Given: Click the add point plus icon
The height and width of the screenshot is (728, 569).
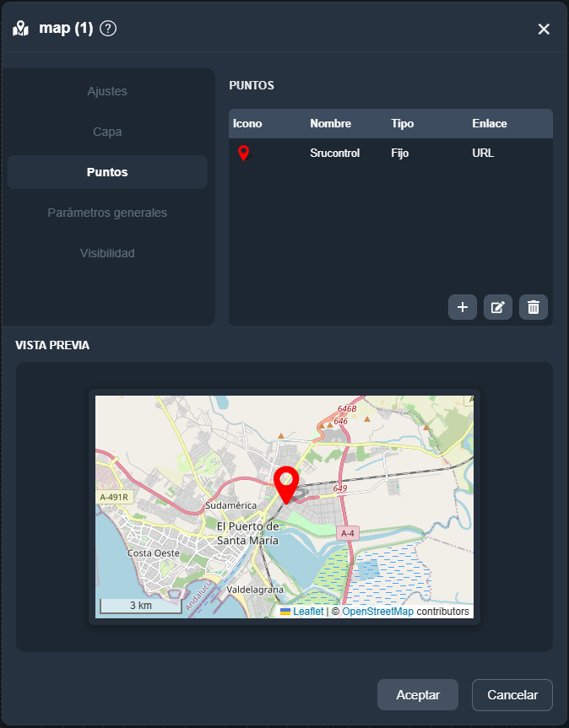Looking at the screenshot, I should pyautogui.click(x=462, y=307).
